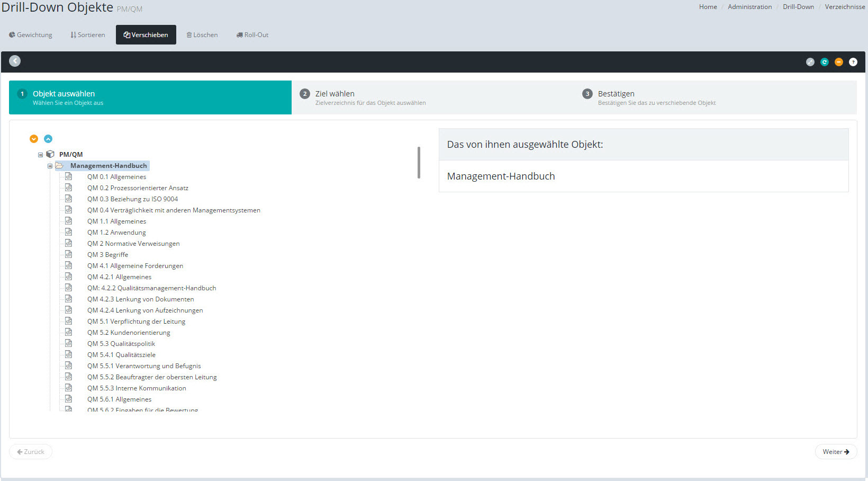Click document icon beside QM 0.1 Allgemeines

pyautogui.click(x=68, y=176)
